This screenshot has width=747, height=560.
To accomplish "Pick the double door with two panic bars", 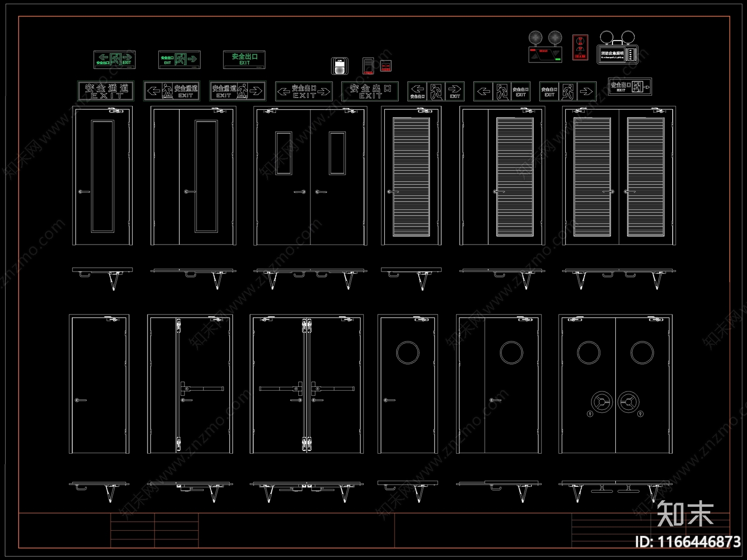I will (x=307, y=384).
